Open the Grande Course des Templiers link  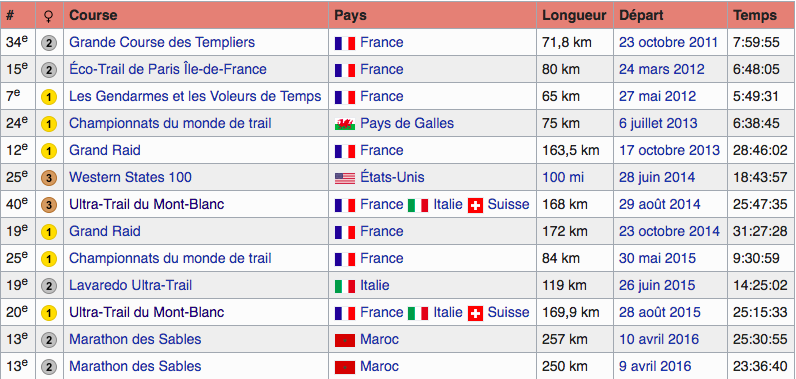pyautogui.click(x=162, y=42)
